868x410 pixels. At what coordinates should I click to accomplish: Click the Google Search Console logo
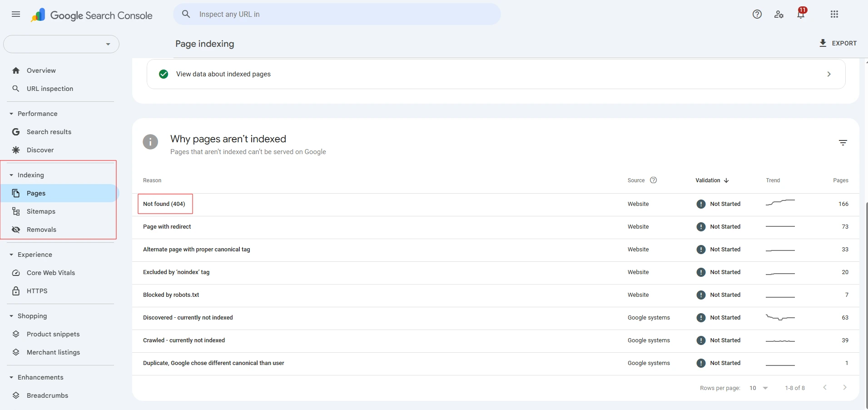[92, 15]
